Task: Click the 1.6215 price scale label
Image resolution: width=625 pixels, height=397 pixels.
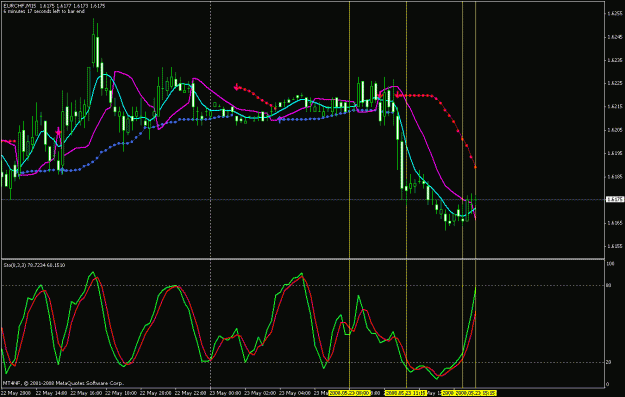Action: coord(615,106)
